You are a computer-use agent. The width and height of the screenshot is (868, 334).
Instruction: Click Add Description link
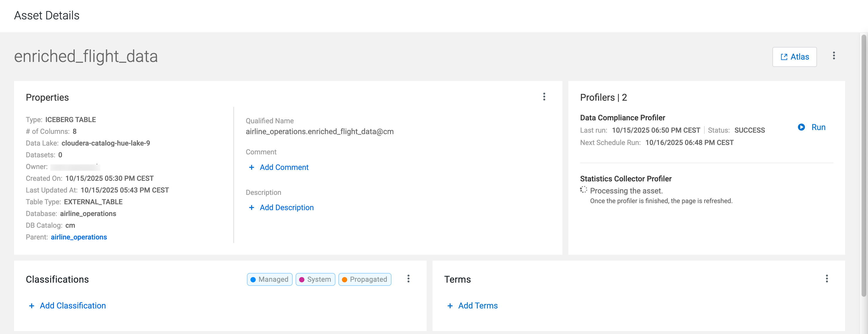[286, 208]
